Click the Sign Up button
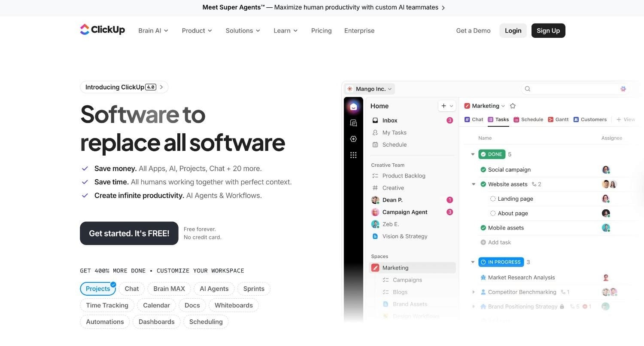644x346 pixels. coord(548,31)
